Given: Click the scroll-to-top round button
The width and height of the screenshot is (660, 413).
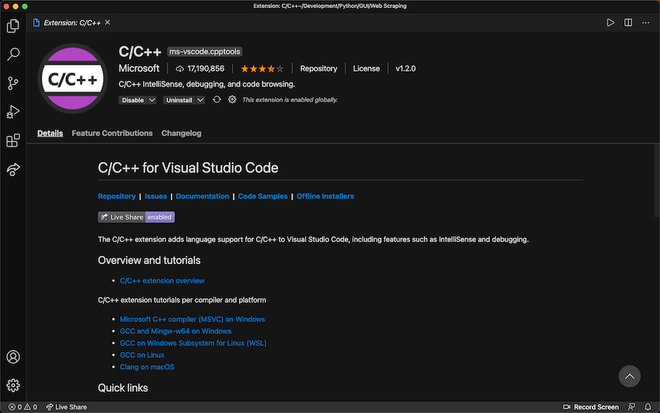Looking at the screenshot, I should (629, 376).
